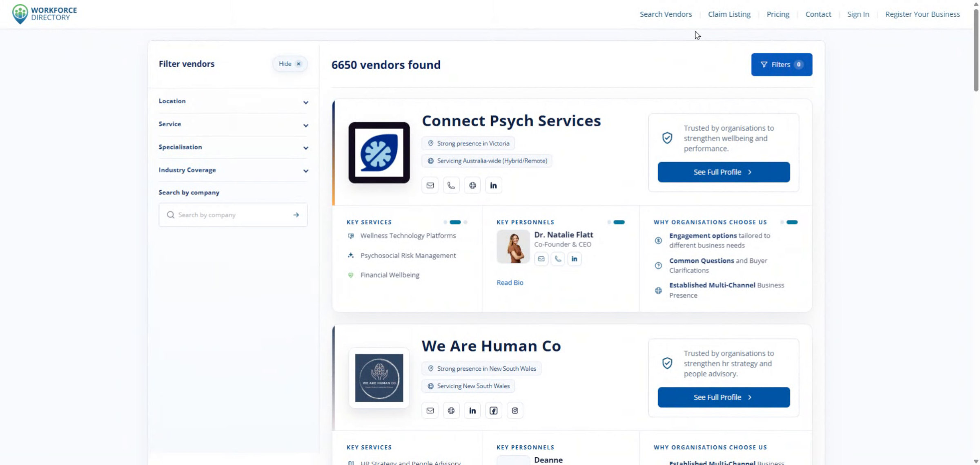Screen dimensions: 980x465
Task: Click the We Are Human Co logo
Action: pos(379,378)
